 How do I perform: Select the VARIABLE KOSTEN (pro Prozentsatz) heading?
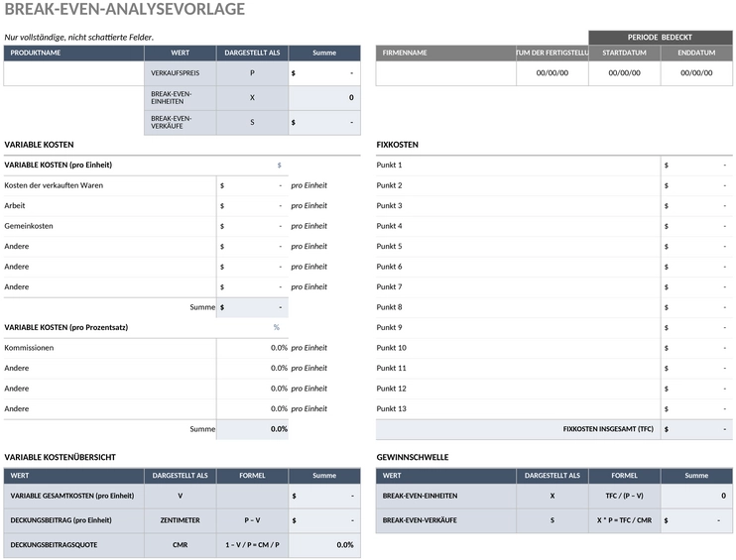point(66,327)
